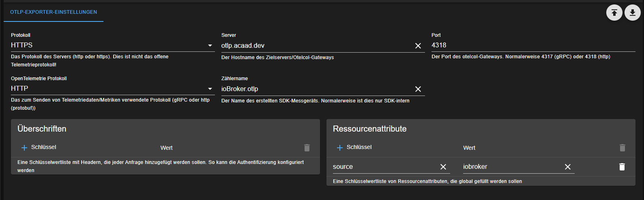Clear the 'iobroker' value input
Image resolution: width=644 pixels, height=200 pixels.
[x=567, y=167]
